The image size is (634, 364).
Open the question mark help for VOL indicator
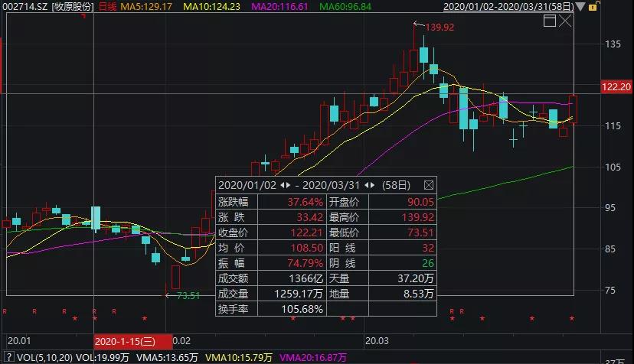pyautogui.click(x=8, y=356)
